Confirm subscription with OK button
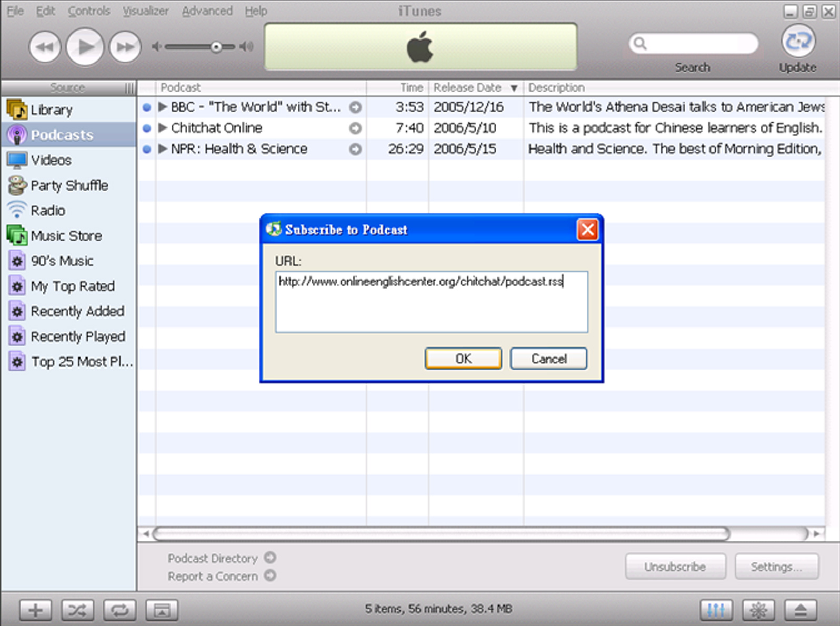Viewport: 840px width, 626px height. [463, 359]
